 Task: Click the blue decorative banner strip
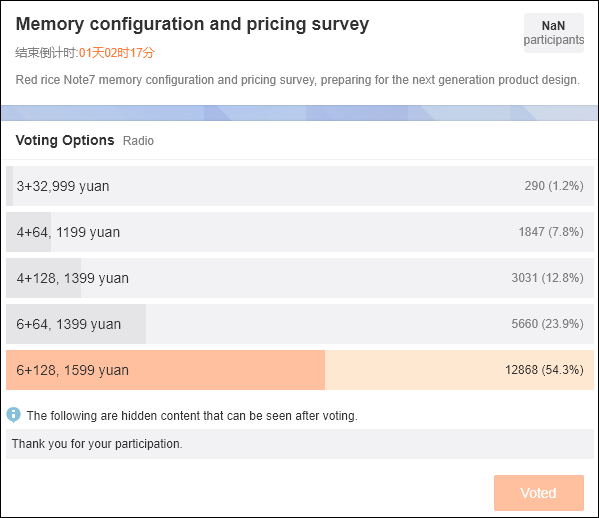tap(299, 113)
